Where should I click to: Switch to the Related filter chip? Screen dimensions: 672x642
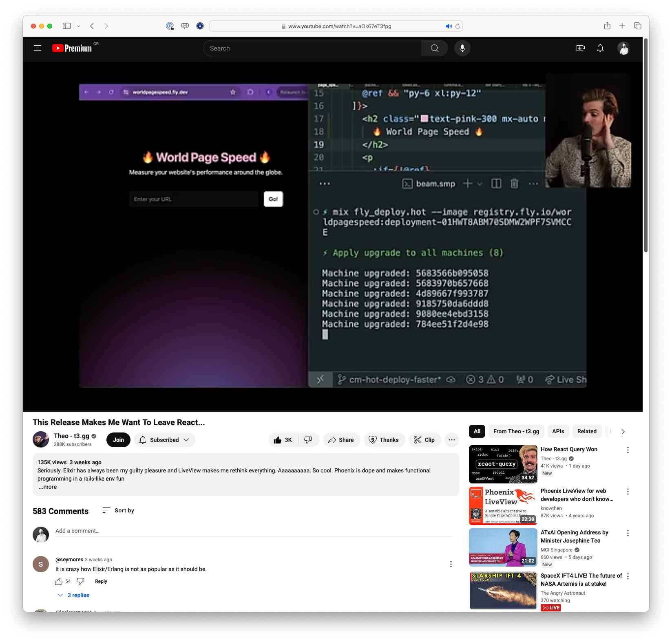pyautogui.click(x=587, y=431)
